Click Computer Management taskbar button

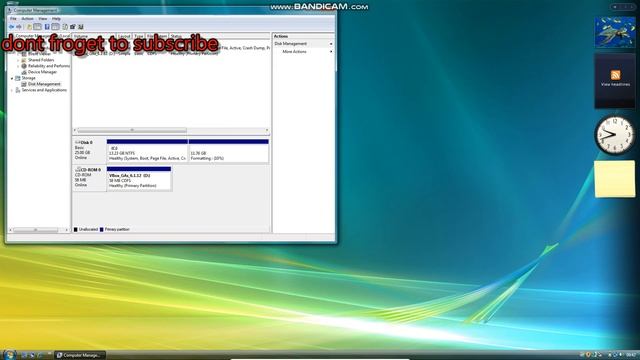click(80, 355)
